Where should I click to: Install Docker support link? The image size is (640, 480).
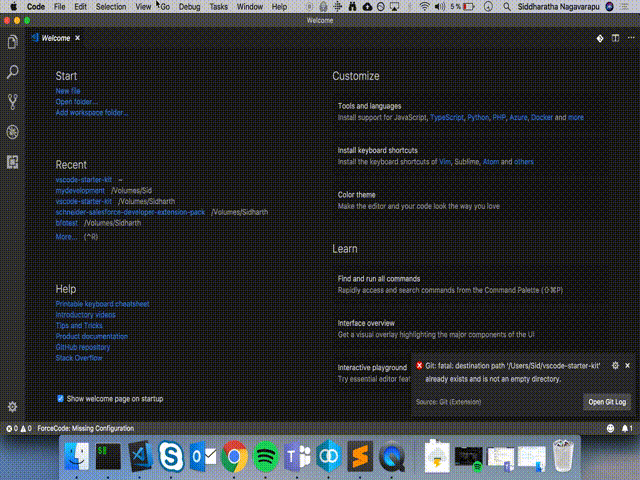(542, 118)
